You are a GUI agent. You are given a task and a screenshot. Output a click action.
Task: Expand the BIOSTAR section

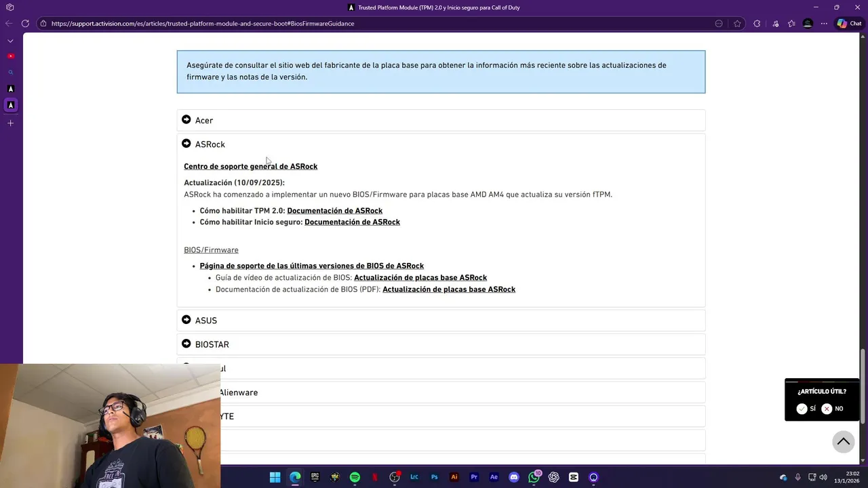click(441, 344)
